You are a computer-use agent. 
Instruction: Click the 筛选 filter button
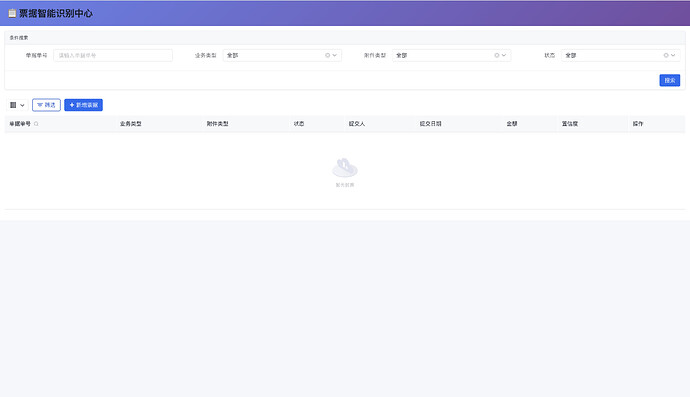[46, 105]
